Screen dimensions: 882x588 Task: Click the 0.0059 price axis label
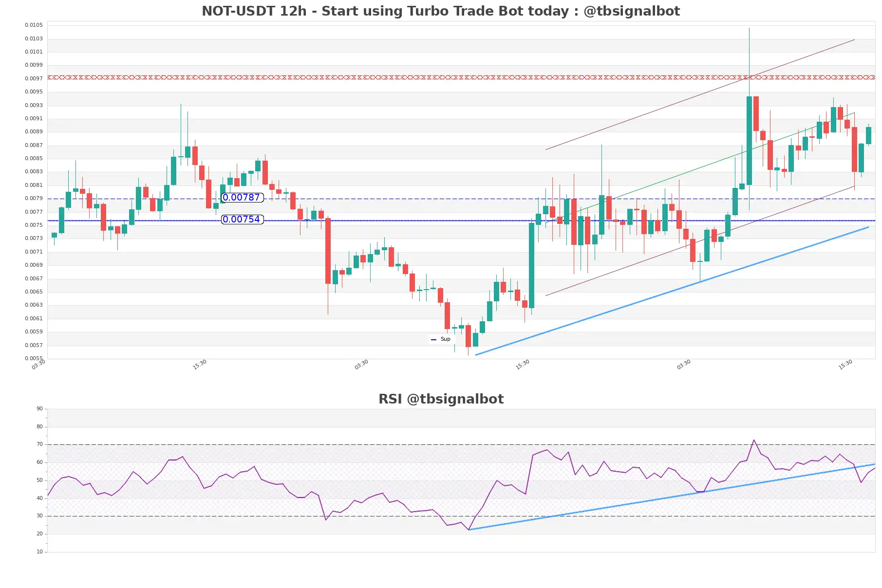click(34, 331)
